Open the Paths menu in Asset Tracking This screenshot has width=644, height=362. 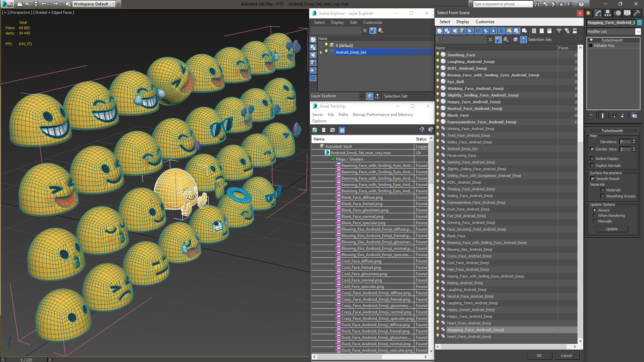343,115
